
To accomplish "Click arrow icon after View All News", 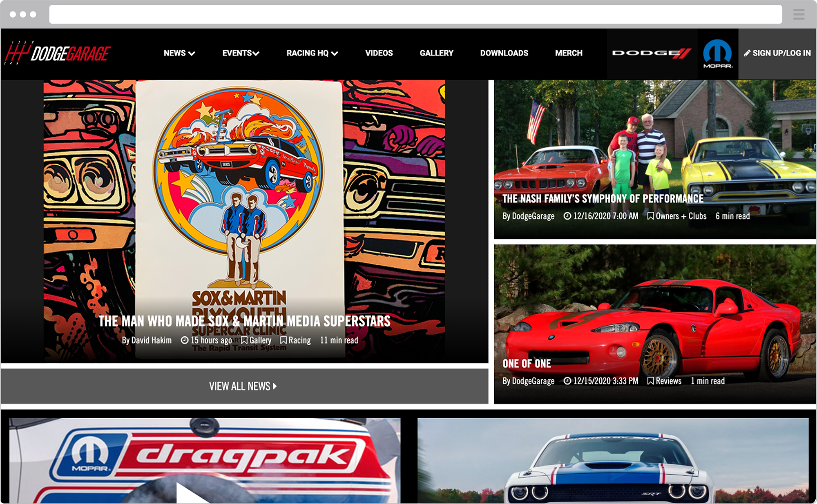I will (275, 386).
